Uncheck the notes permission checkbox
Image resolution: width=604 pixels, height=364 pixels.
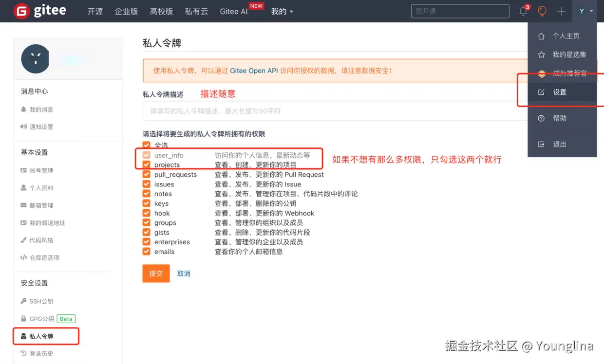pos(146,194)
